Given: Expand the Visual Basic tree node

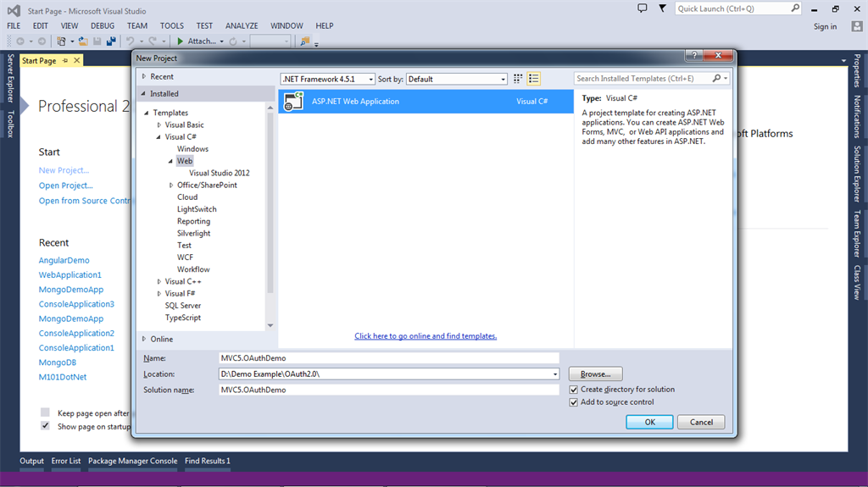Looking at the screenshot, I should 159,125.
